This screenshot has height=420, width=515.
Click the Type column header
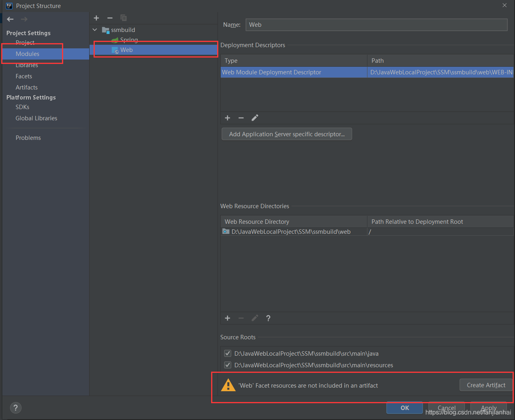(294, 61)
